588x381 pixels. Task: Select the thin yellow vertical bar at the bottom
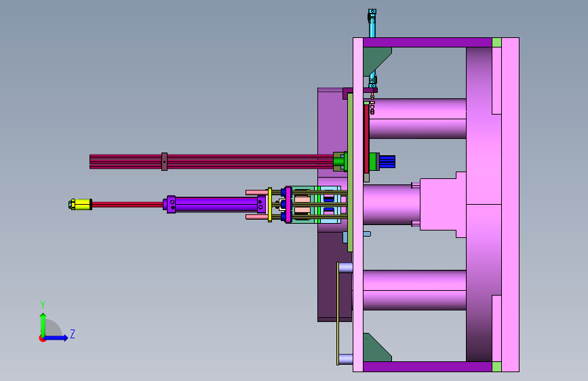pyautogui.click(x=338, y=313)
